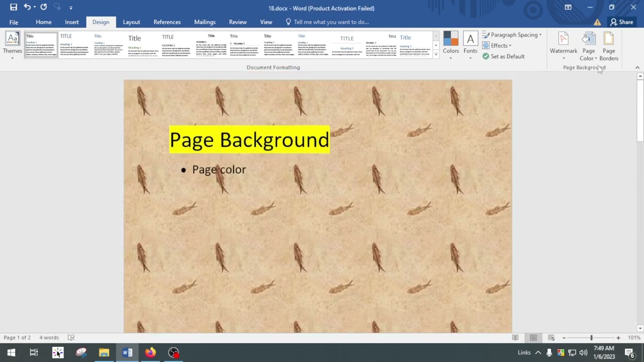Image resolution: width=644 pixels, height=362 pixels.
Task: Click the Save icon in the title bar
Action: 14,8
